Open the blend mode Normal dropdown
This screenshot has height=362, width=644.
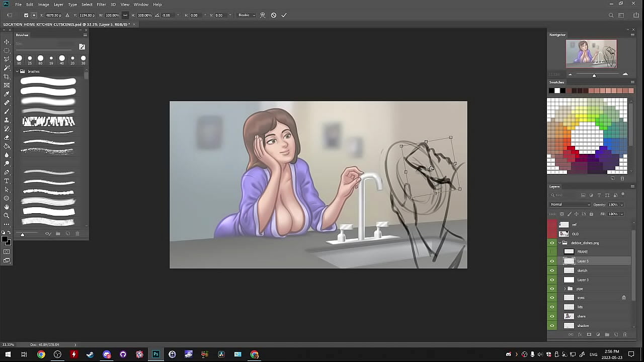pos(570,205)
